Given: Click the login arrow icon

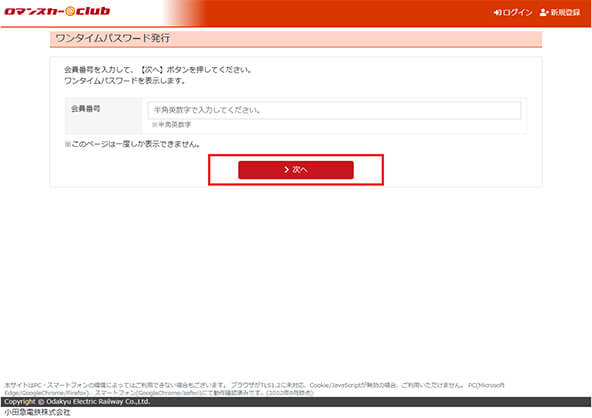Looking at the screenshot, I should (497, 12).
